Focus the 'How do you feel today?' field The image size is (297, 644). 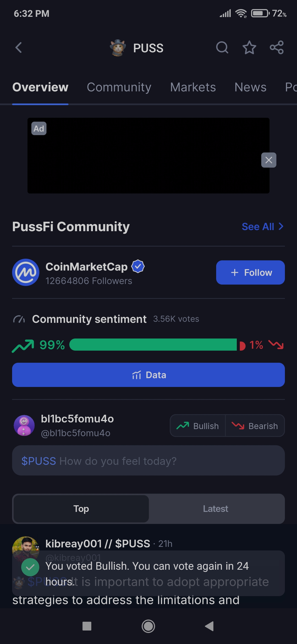[148, 460]
